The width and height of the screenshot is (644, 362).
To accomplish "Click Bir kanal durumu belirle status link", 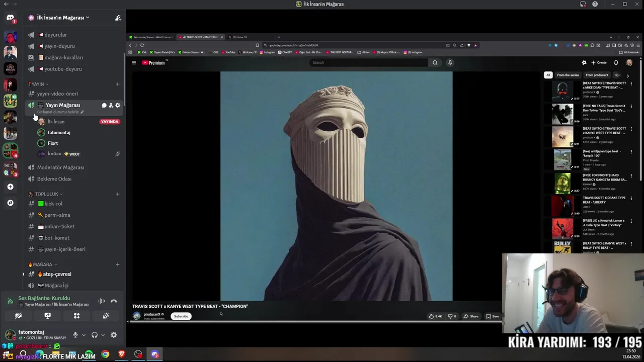I will click(60, 112).
